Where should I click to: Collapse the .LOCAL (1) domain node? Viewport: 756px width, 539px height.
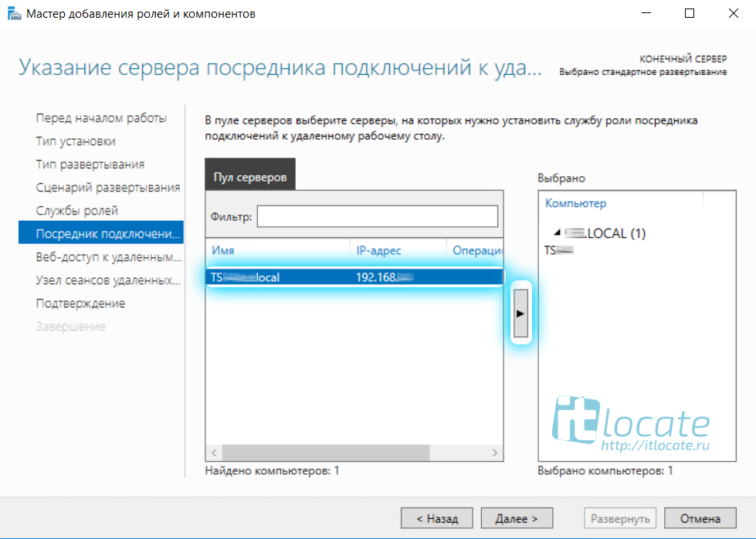click(558, 233)
